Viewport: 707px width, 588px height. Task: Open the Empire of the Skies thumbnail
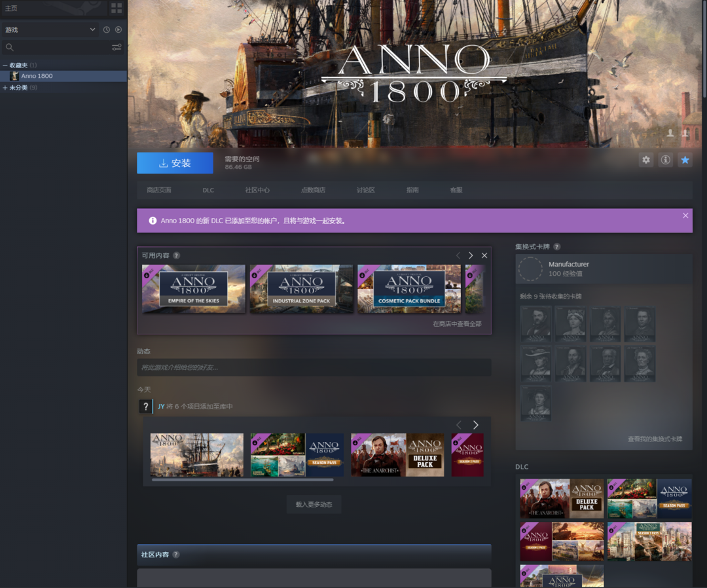pyautogui.click(x=194, y=289)
